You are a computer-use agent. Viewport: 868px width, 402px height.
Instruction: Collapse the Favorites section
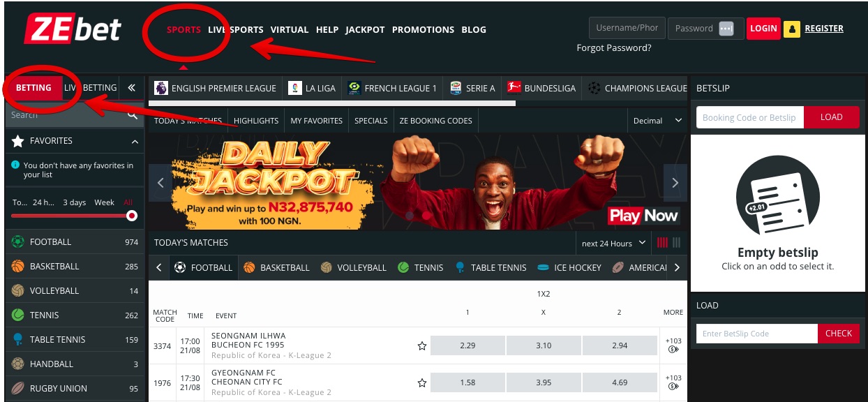click(x=135, y=141)
